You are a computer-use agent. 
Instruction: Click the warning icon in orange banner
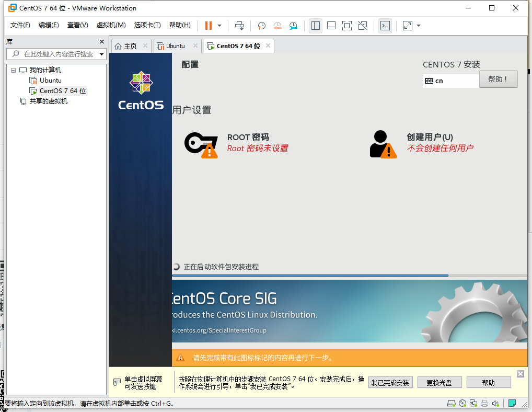180,358
